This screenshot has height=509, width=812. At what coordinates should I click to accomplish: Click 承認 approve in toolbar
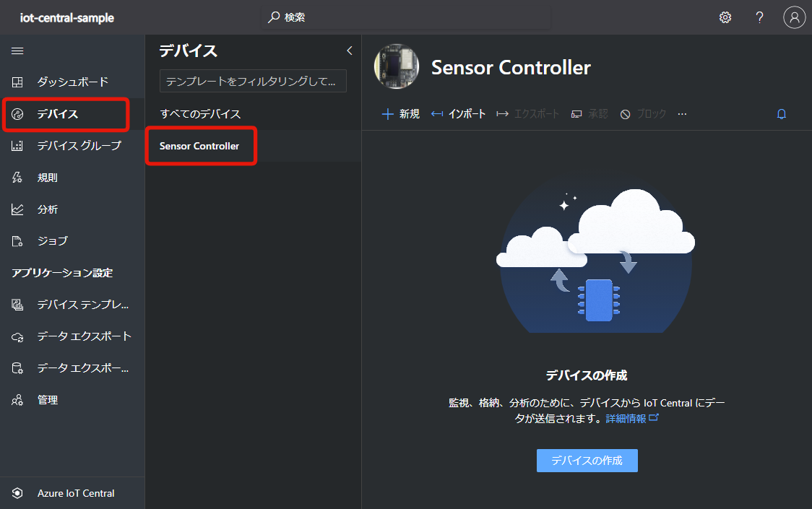point(589,114)
